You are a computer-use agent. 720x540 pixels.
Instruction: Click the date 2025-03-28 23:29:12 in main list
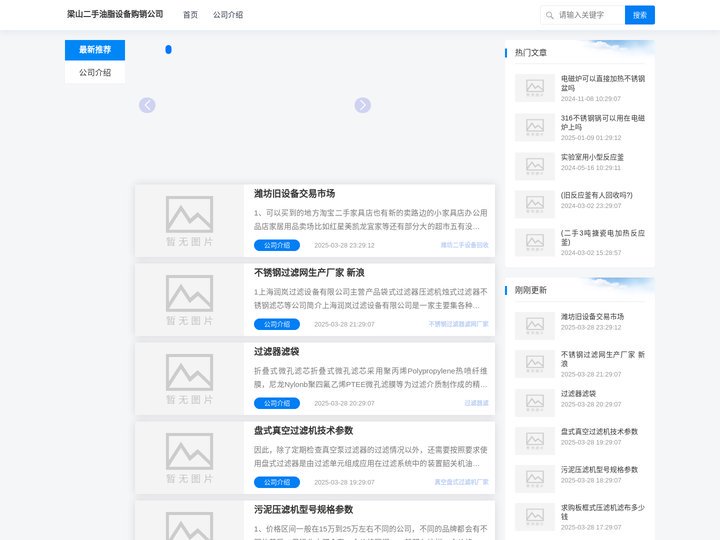click(x=344, y=245)
